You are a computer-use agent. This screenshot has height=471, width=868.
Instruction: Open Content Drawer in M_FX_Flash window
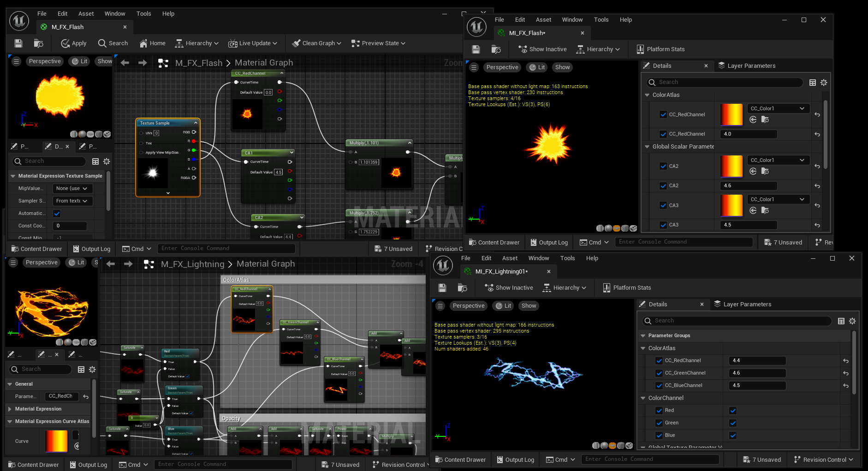[x=36, y=249]
